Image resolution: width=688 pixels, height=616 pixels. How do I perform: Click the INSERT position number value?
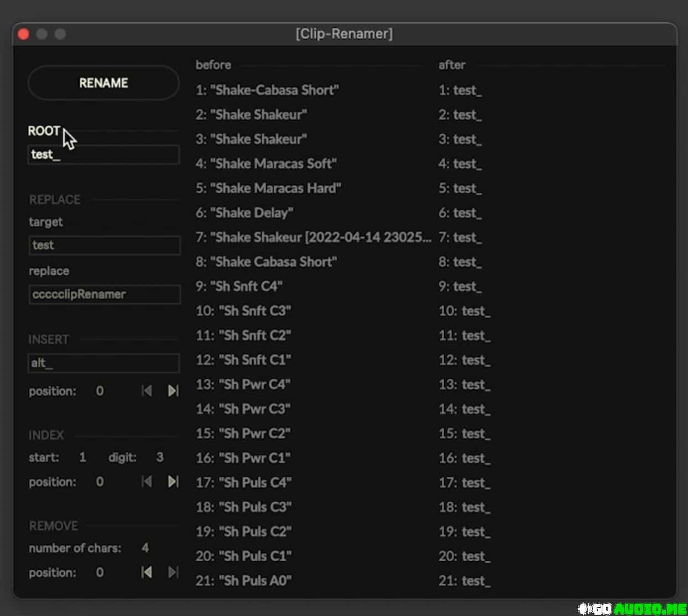(x=100, y=391)
